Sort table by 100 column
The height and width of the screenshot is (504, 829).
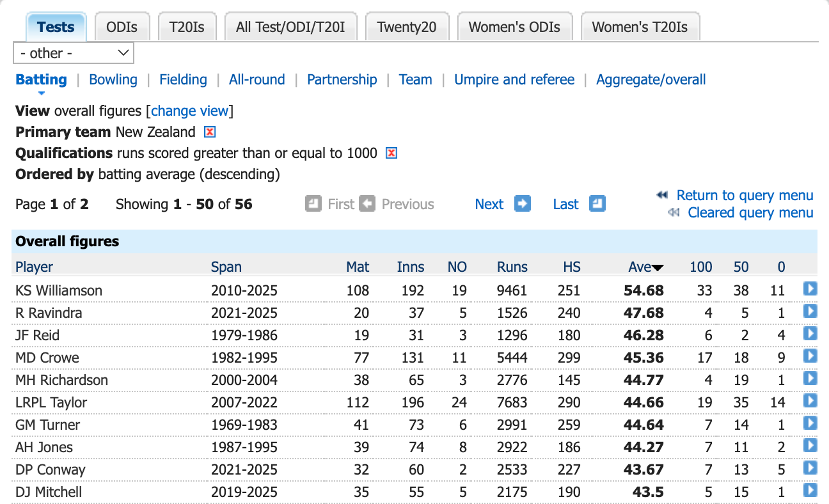pyautogui.click(x=701, y=267)
